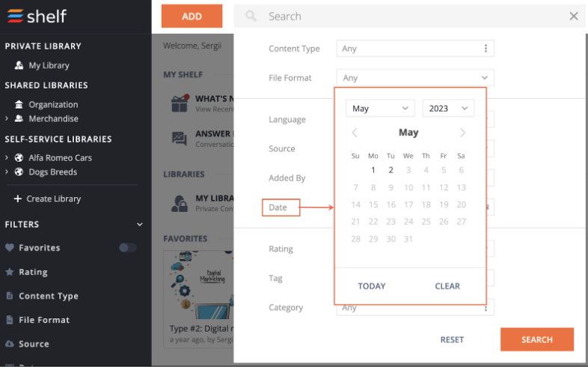Click the search magnifier icon
This screenshot has width=588, height=367.
pos(251,16)
